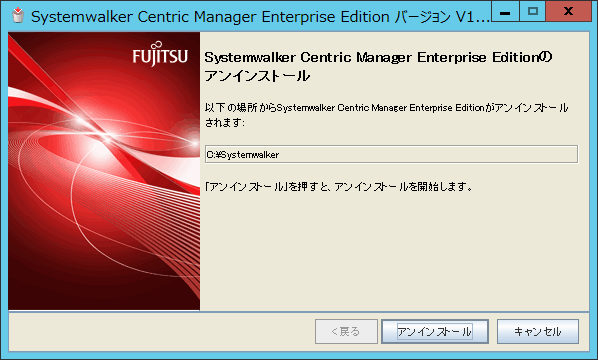Maximize the Systemwalker uninstaller window

(532, 11)
